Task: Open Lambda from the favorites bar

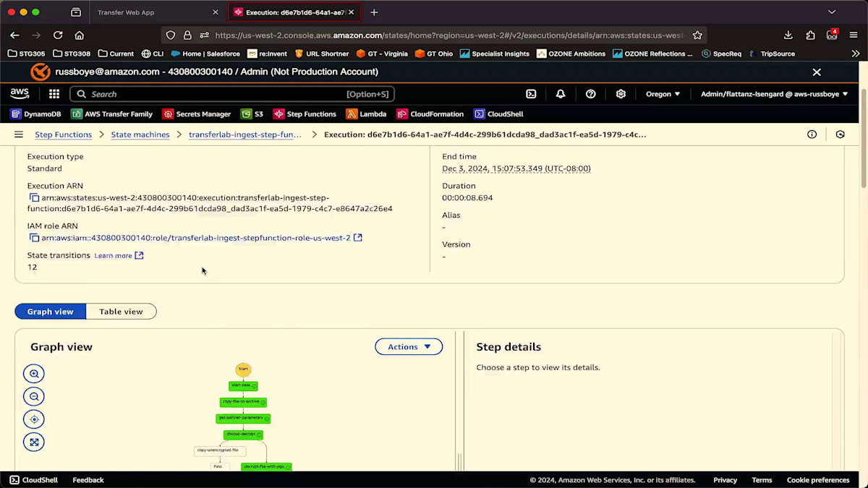Action: 367,114
